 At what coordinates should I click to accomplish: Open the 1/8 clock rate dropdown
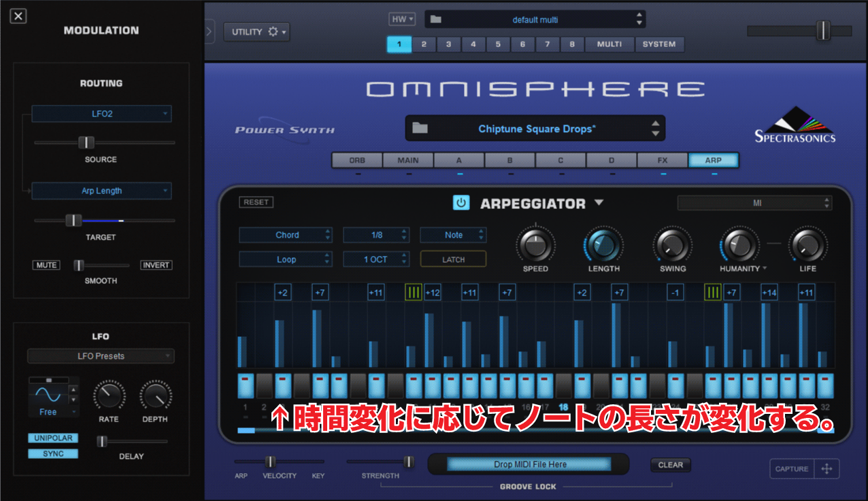click(376, 235)
